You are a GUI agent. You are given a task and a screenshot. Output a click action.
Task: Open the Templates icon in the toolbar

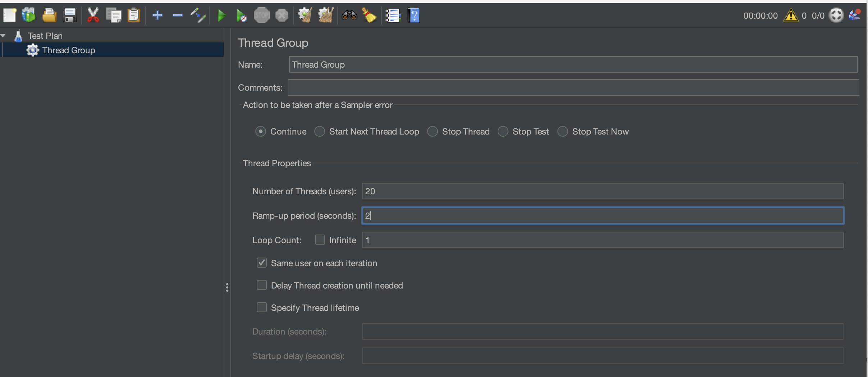29,15
